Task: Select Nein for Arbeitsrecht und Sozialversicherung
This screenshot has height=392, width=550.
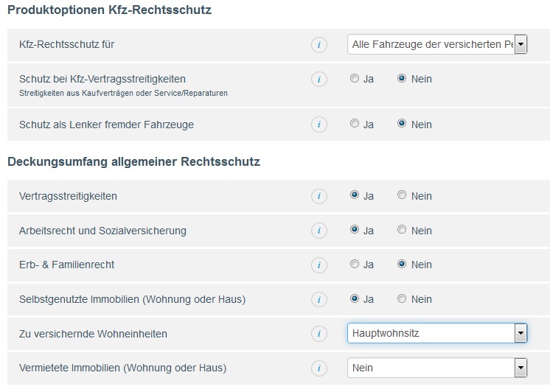Action: pyautogui.click(x=402, y=229)
